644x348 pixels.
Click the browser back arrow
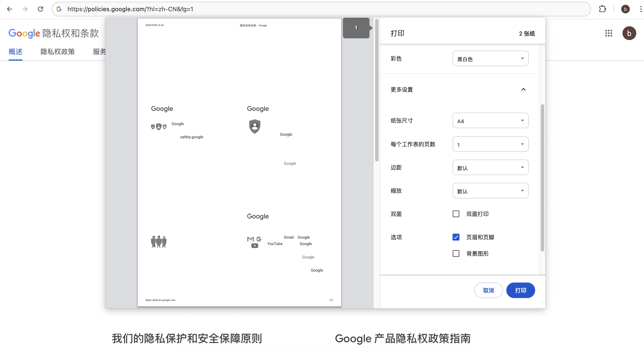[x=9, y=9]
